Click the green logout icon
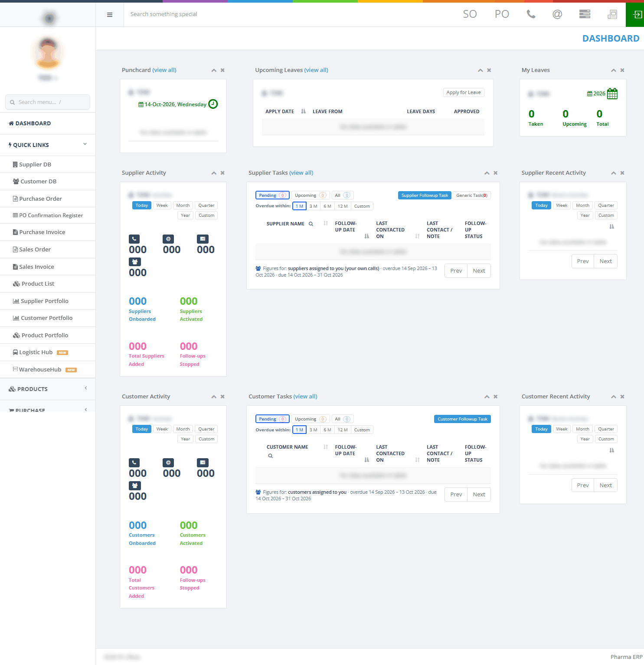 [635, 15]
